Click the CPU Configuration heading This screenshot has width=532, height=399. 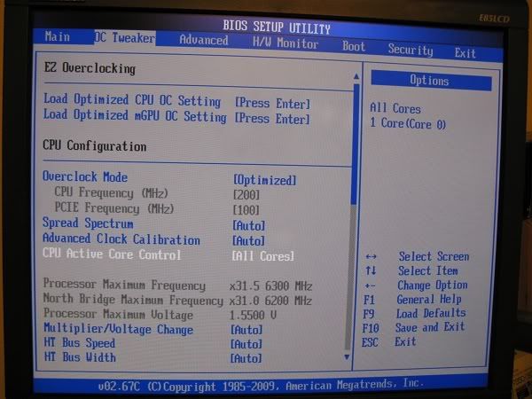[95, 145]
